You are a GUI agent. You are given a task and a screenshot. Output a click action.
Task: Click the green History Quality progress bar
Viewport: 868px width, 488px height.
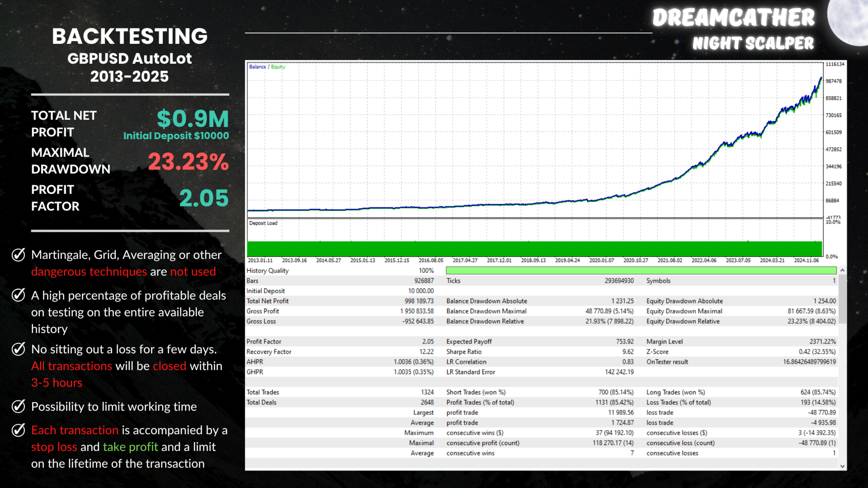(641, 271)
